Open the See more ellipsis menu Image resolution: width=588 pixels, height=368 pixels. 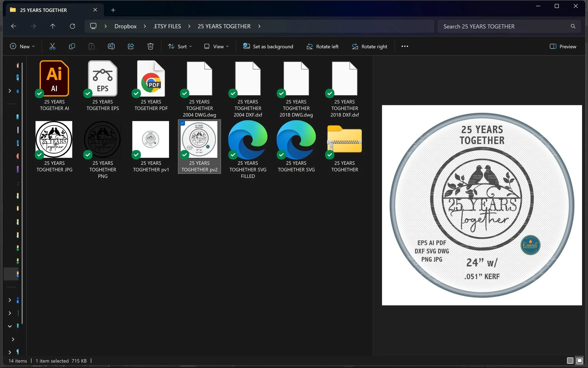coord(405,46)
